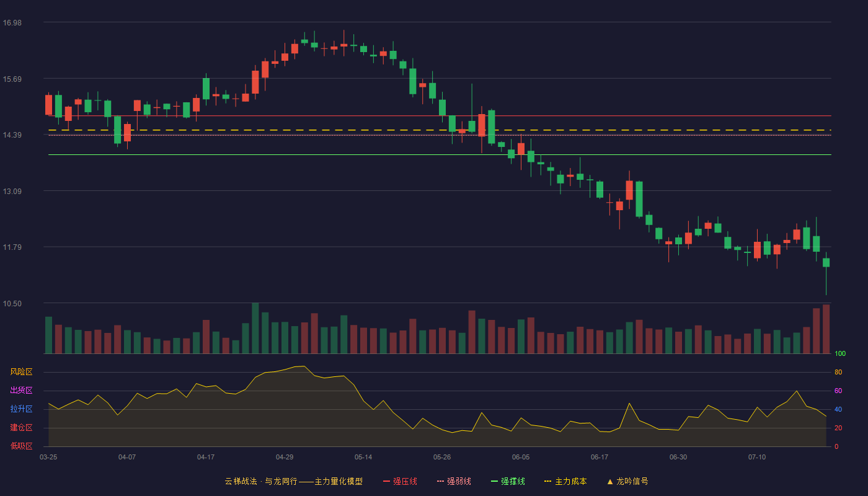
Task: Select the 拉升区 zone label
Action: point(21,409)
